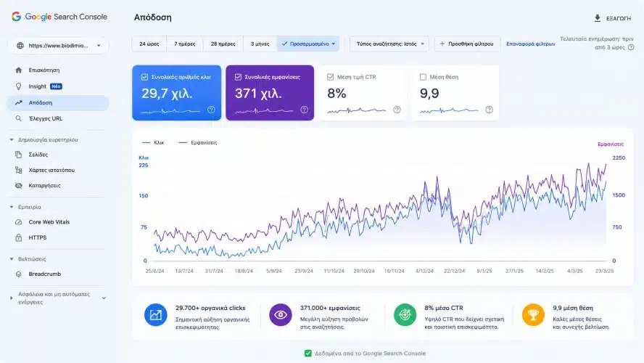Open the Προσαρμοσμένο date range dropdown arrow
The height and width of the screenshot is (363, 644).
334,44
